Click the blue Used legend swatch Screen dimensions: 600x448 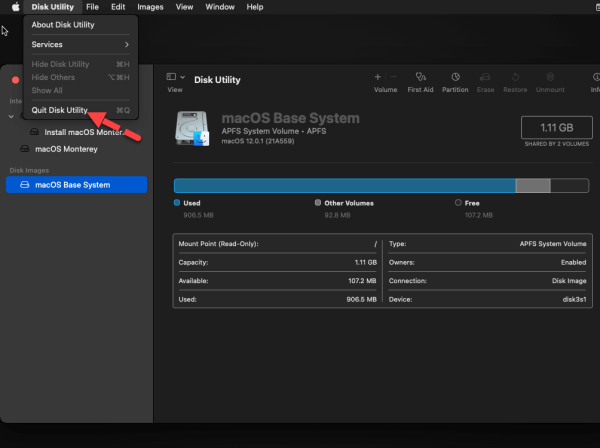pos(177,203)
